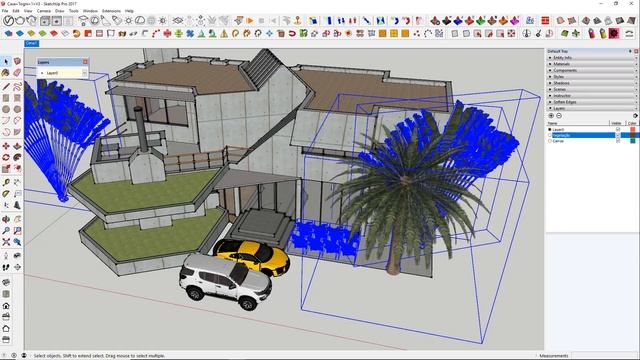Image resolution: width=640 pixels, height=360 pixels.
Task: Add a new layer with plus icon
Action: coord(551,116)
